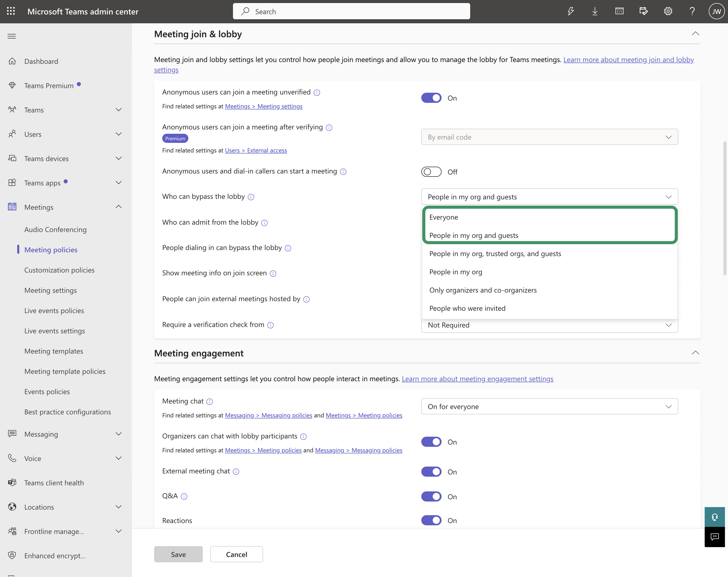Open the By email code dropdown
This screenshot has width=728, height=577.
549,137
